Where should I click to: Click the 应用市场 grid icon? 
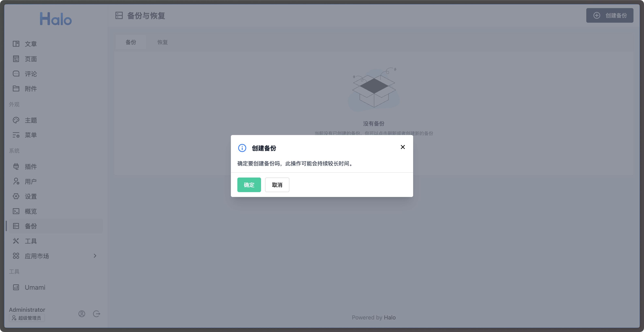(16, 256)
